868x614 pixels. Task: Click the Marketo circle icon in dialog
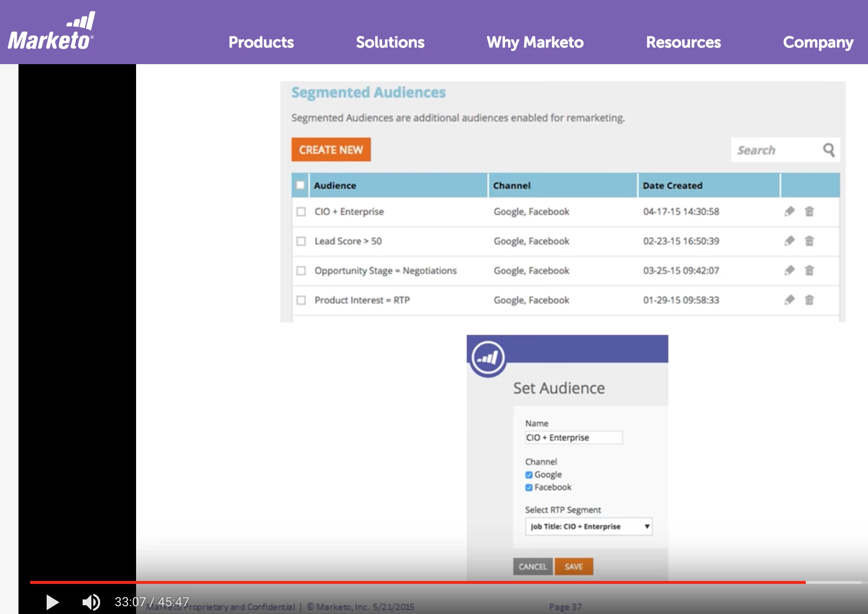click(x=488, y=358)
